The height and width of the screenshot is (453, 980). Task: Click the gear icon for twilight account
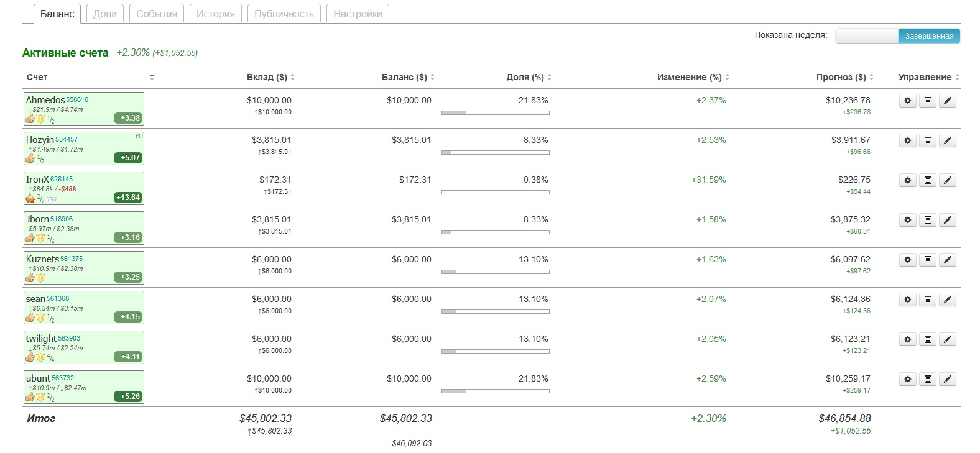click(x=908, y=339)
